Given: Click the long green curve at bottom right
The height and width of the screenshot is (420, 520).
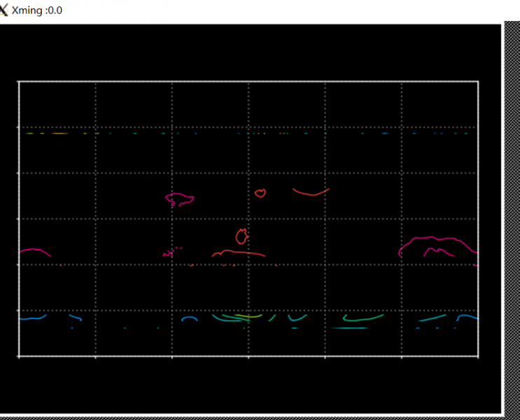Looking at the screenshot, I should click(362, 319).
